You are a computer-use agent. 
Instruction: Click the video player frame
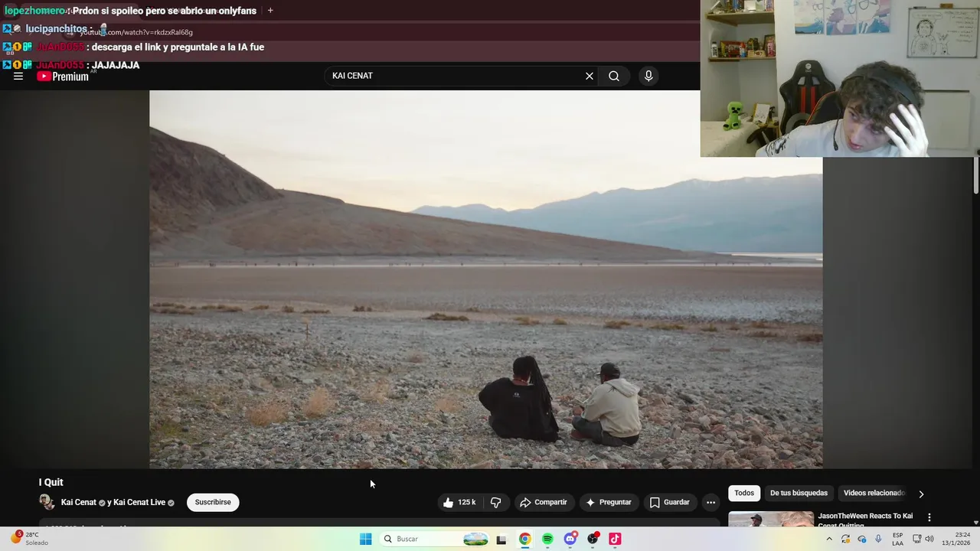(486, 279)
